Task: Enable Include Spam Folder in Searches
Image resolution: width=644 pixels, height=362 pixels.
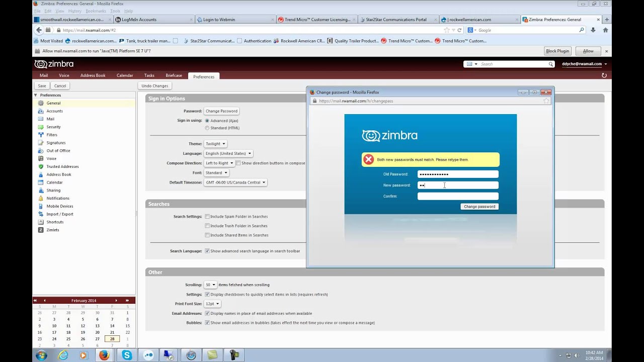Action: point(207,217)
